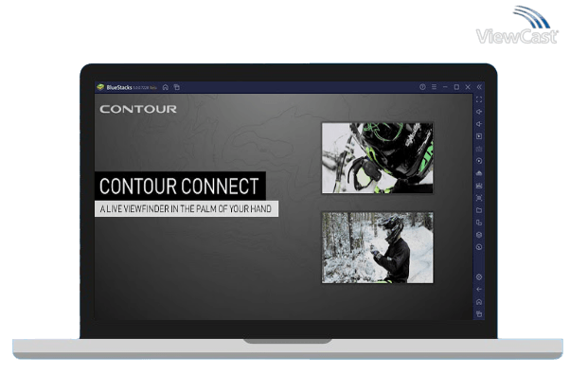Open BlueStacks settings gear icon
Viewport: 570px width, 392px height.
click(479, 277)
